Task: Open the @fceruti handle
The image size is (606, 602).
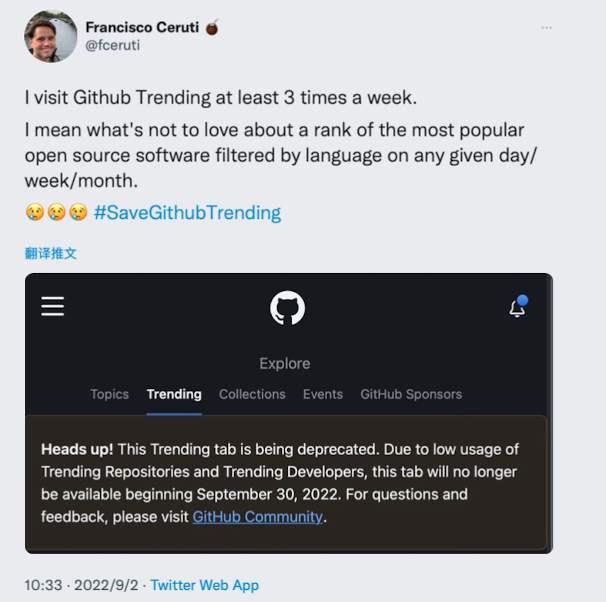Action: 111,46
